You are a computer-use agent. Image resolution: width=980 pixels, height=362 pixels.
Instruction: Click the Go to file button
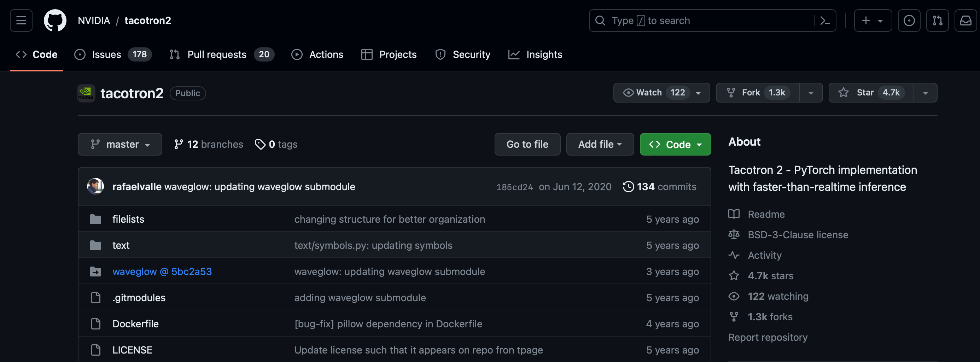[x=527, y=145]
